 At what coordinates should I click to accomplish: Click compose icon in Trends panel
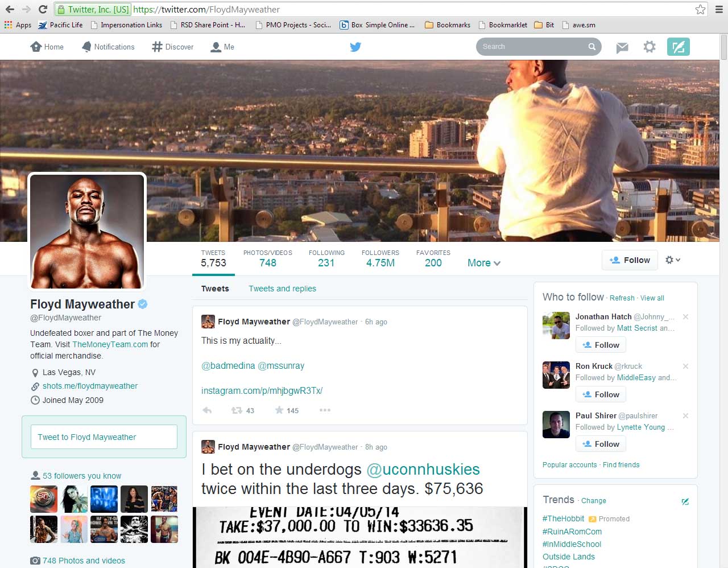[x=685, y=501]
